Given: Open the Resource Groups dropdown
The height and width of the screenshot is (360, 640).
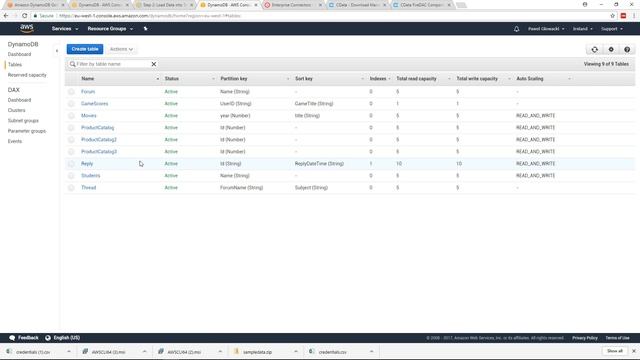Looking at the screenshot, I should pyautogui.click(x=110, y=29).
